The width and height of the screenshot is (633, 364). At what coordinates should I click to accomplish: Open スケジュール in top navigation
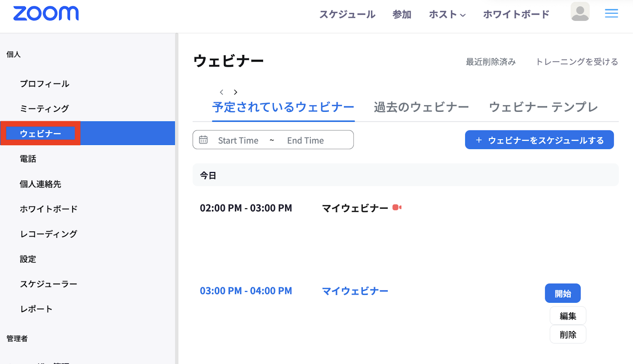tap(347, 15)
